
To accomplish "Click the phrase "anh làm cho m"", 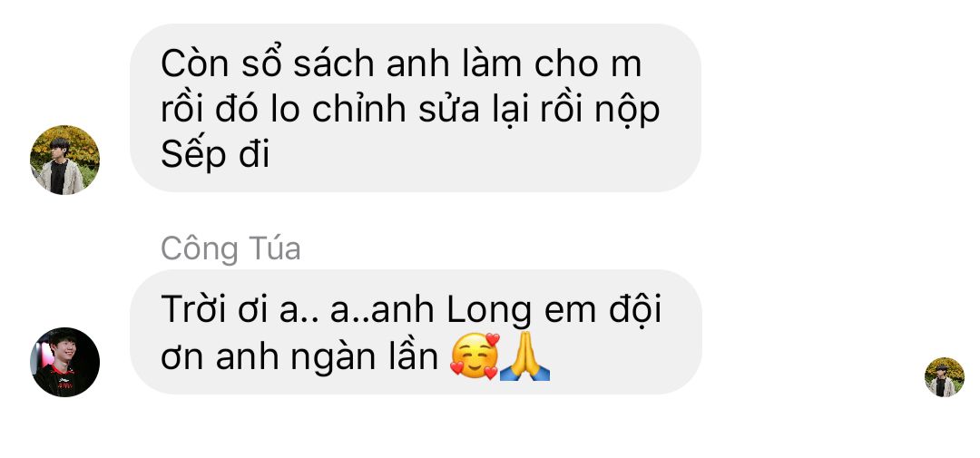I will (514, 63).
